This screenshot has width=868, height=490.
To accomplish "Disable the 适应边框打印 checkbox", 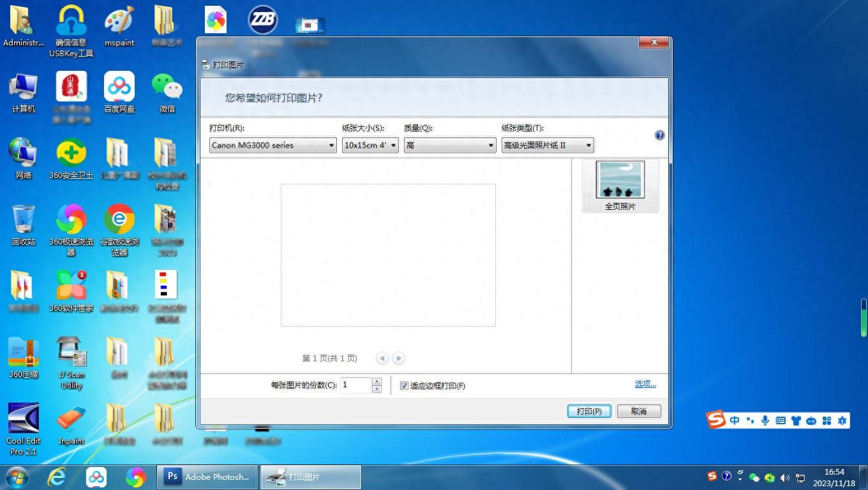I will 404,385.
